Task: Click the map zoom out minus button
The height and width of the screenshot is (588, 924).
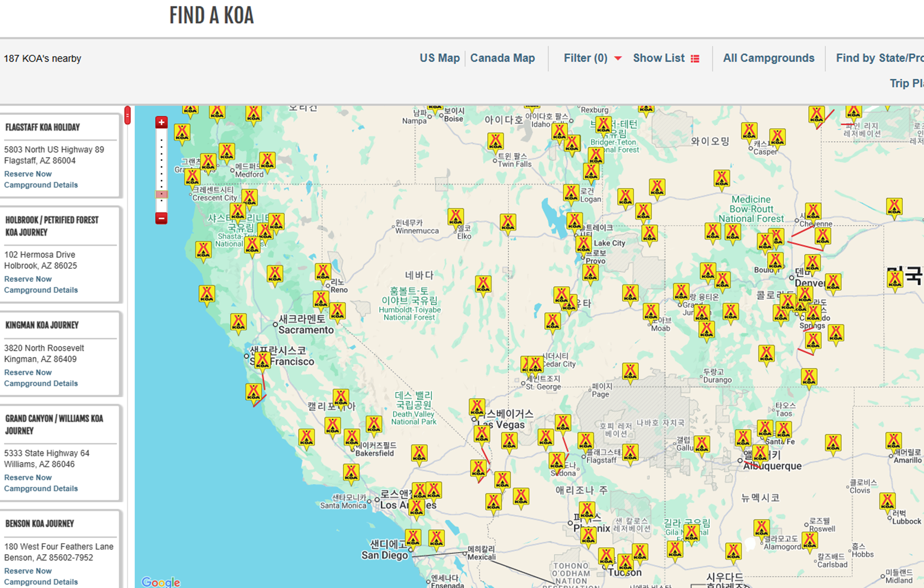Action: (x=161, y=218)
